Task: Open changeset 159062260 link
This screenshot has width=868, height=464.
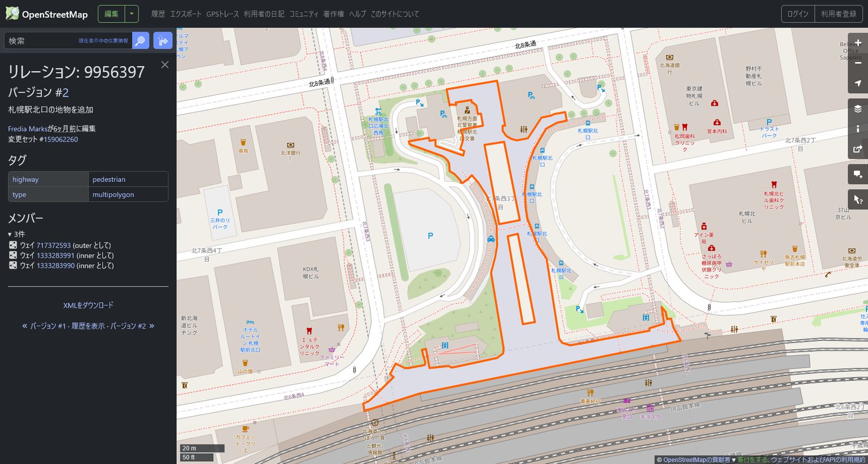Action: [61, 139]
